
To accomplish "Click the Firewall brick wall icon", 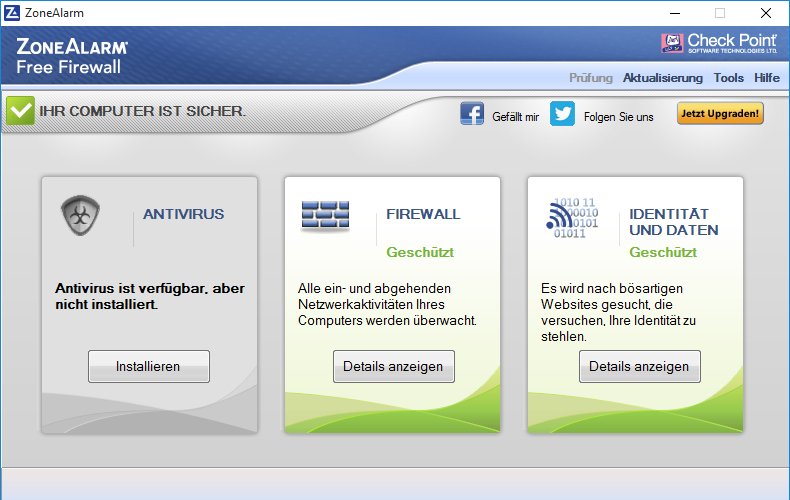I will [x=325, y=215].
